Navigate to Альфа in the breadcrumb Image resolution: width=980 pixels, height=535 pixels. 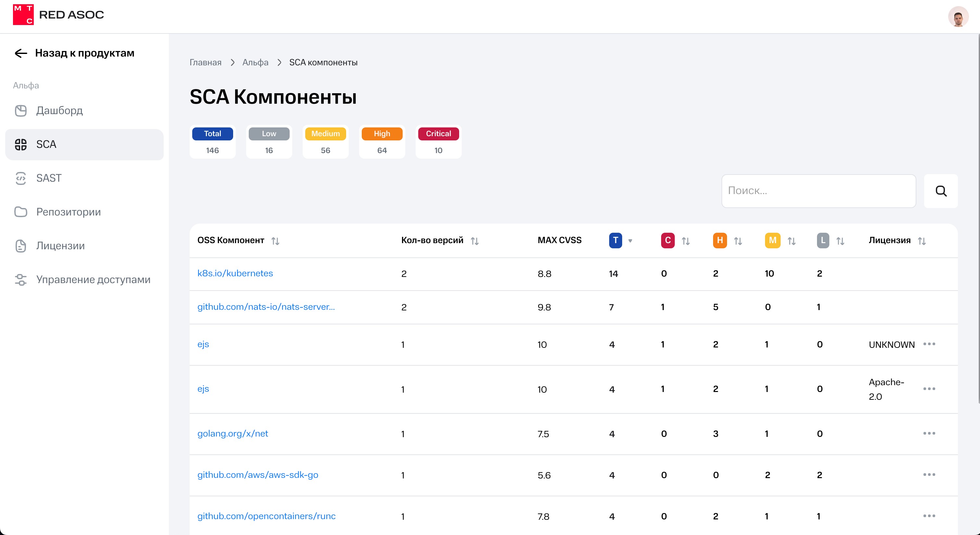(255, 62)
